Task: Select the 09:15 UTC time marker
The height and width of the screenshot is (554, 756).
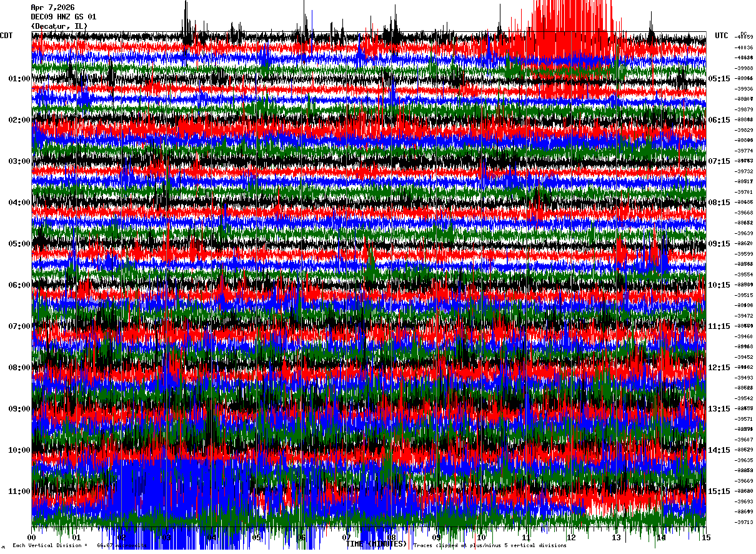Action: [x=719, y=244]
